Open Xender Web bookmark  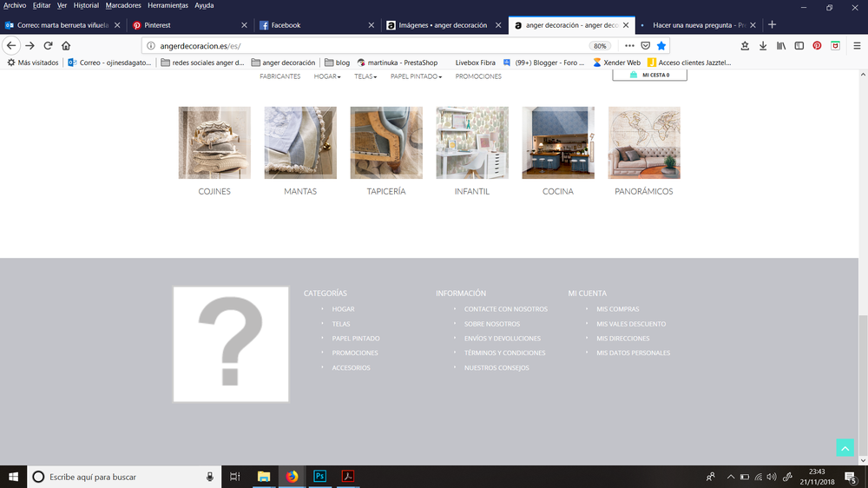(616, 63)
